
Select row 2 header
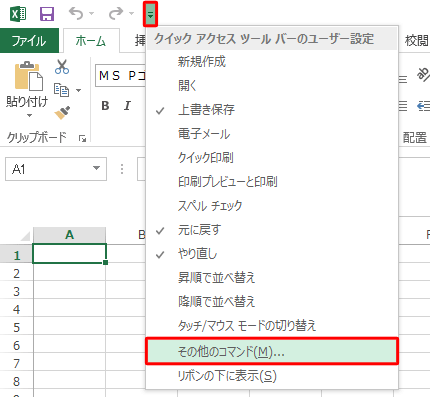16,274
